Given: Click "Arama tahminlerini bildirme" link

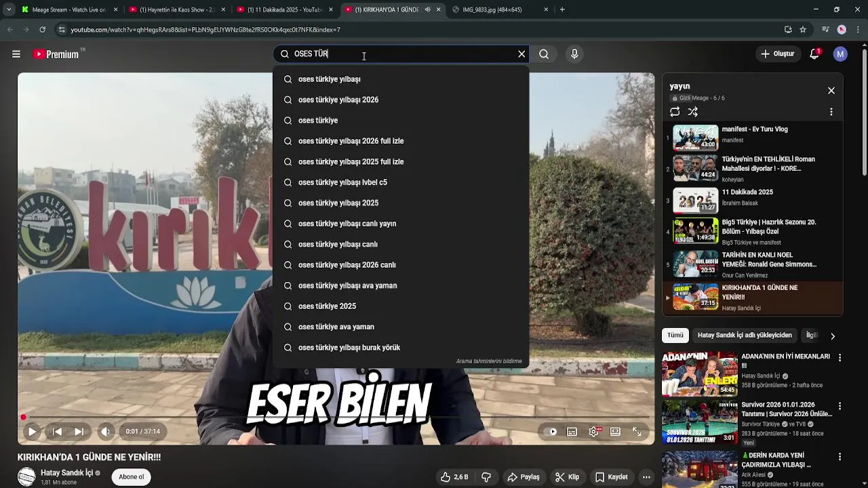Looking at the screenshot, I should click(489, 361).
